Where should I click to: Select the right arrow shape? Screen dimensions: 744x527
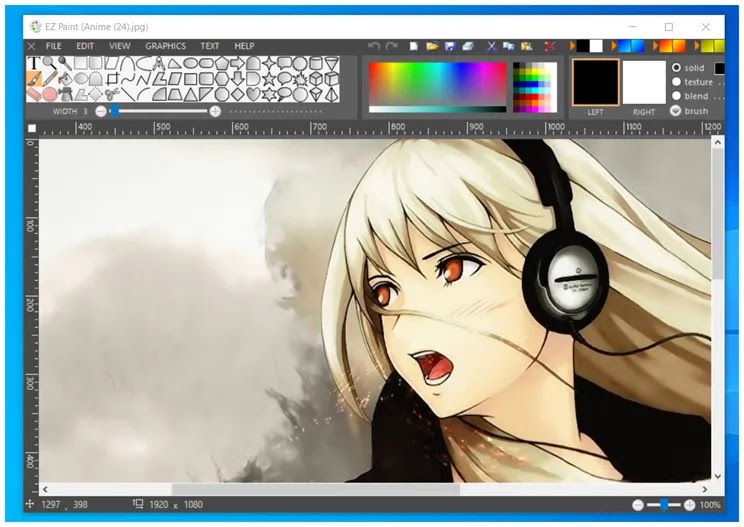point(237,63)
